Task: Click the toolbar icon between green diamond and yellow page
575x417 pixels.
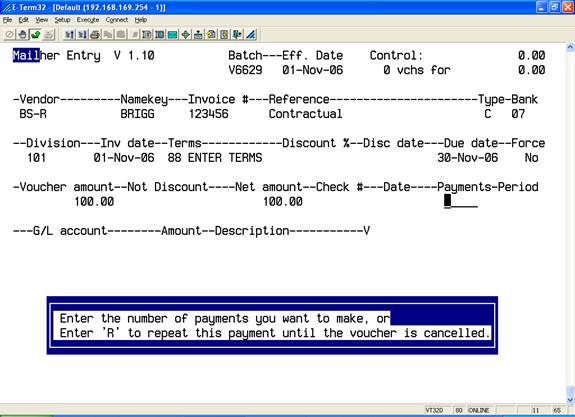Action: pos(198,35)
